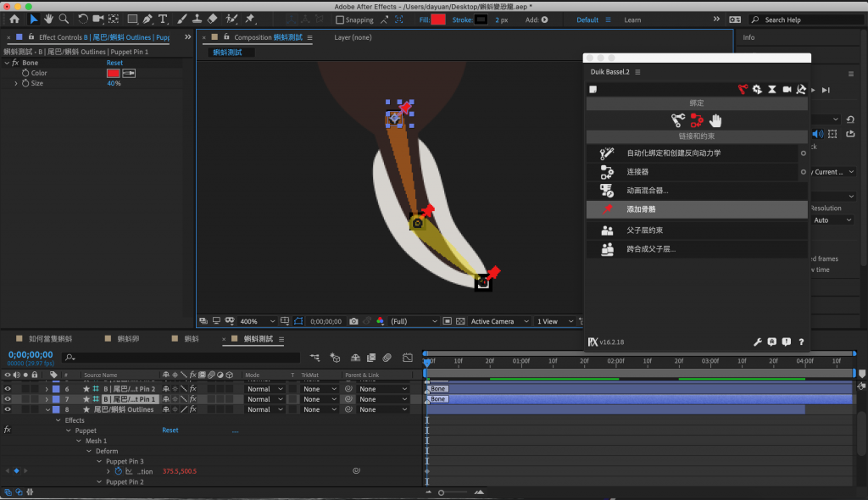Hide layer 6 with its eye icon
The width and height of the screenshot is (868, 500).
click(x=8, y=389)
